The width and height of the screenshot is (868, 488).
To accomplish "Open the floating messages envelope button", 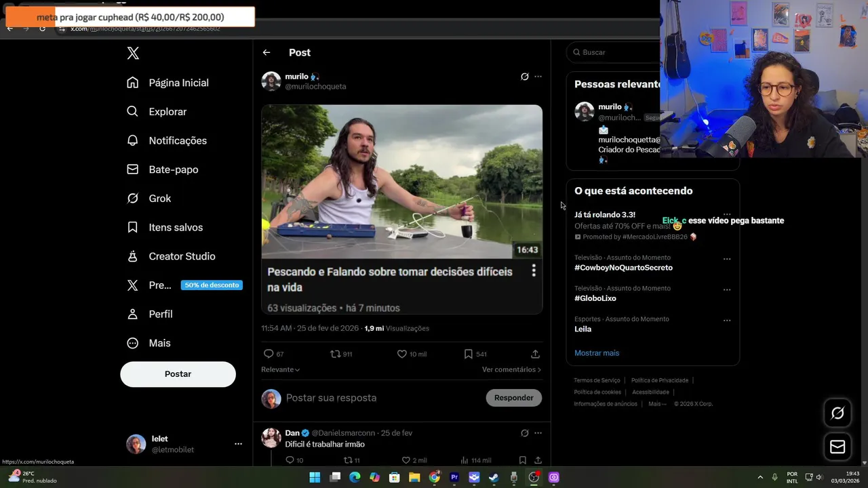I will click(837, 447).
